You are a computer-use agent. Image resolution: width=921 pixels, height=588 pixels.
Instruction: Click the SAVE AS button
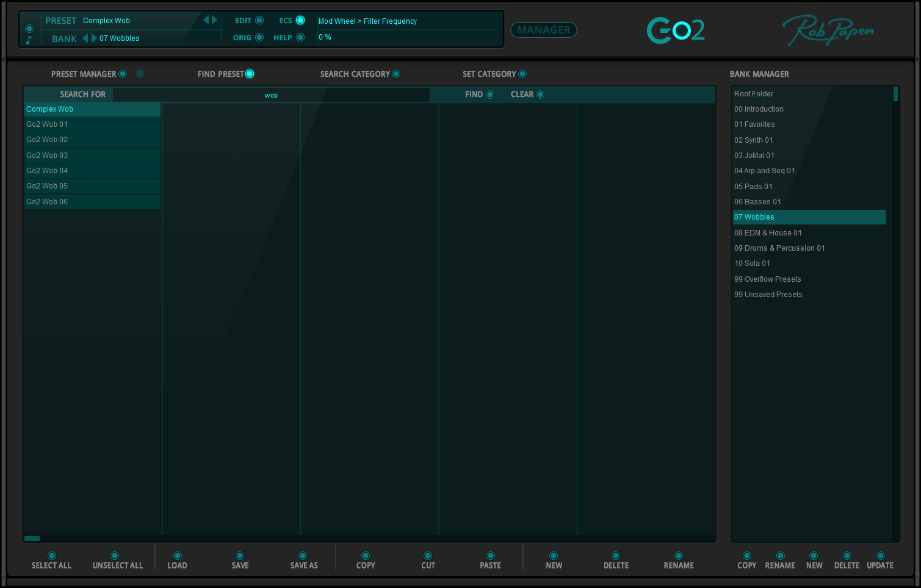tap(303, 556)
